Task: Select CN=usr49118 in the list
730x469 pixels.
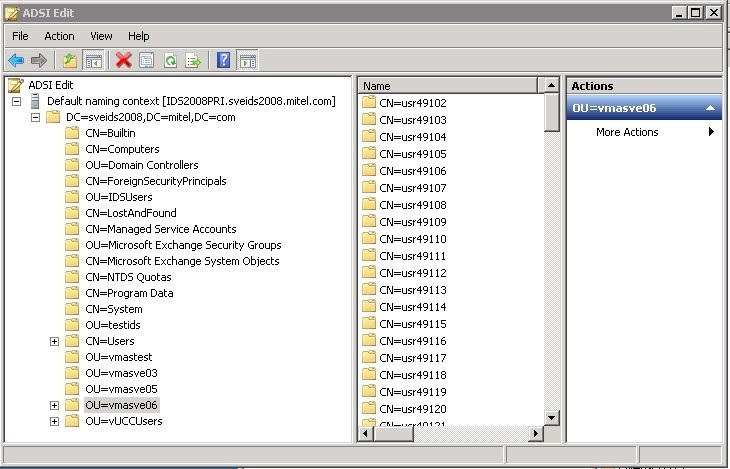Action: point(412,375)
